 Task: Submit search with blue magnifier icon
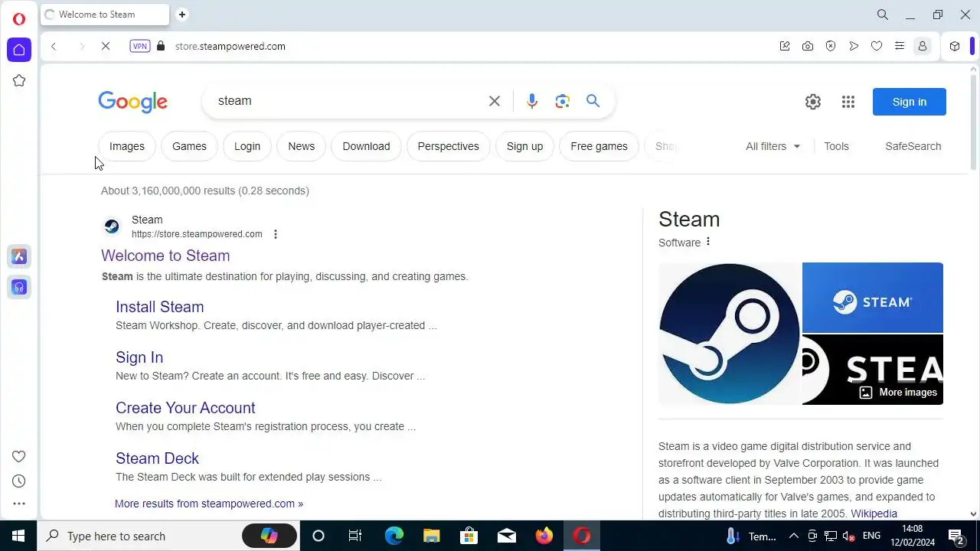(x=593, y=101)
